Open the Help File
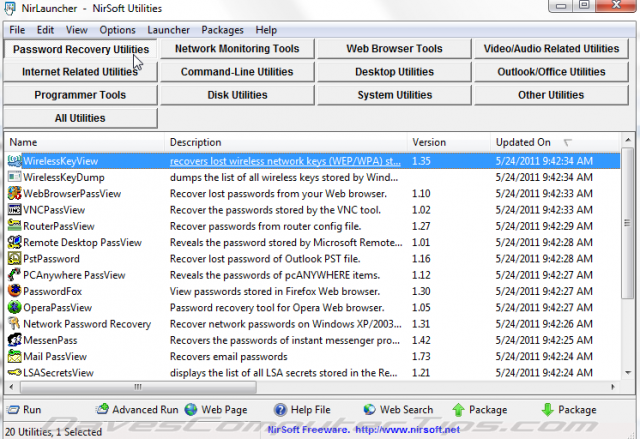 tap(302, 409)
